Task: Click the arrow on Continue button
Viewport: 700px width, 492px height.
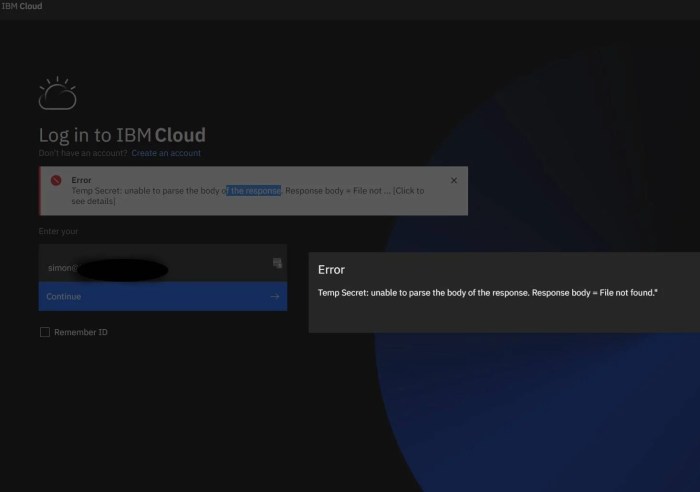Action: pos(275,296)
